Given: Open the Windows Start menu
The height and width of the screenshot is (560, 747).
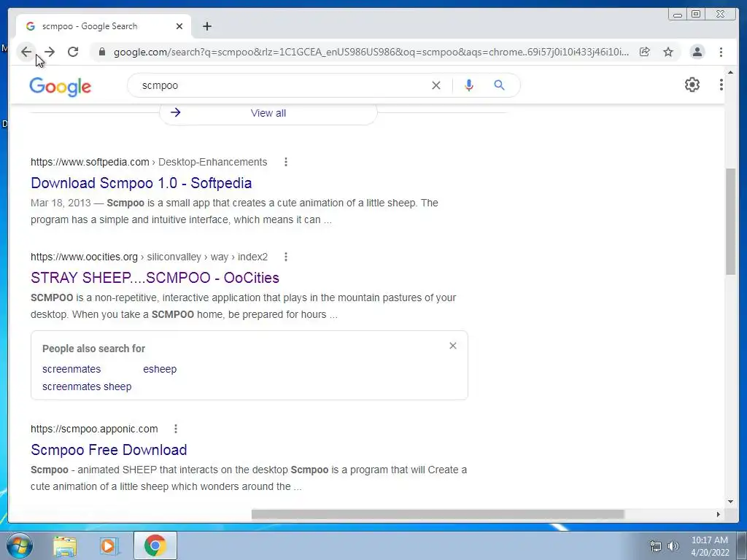Looking at the screenshot, I should [x=20, y=545].
